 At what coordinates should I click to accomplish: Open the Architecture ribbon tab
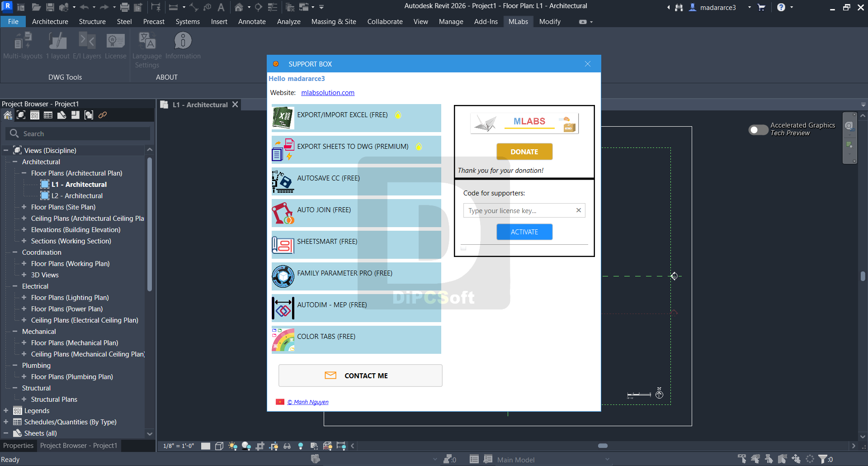pyautogui.click(x=50, y=21)
